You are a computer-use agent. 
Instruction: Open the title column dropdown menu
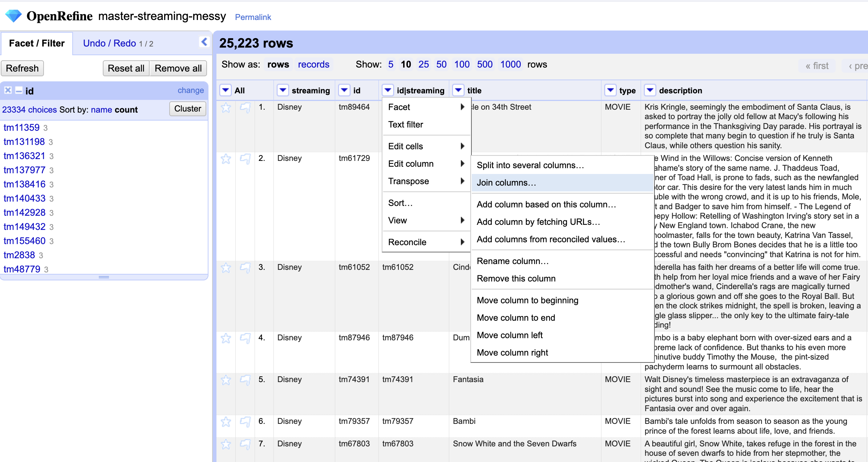pyautogui.click(x=458, y=90)
